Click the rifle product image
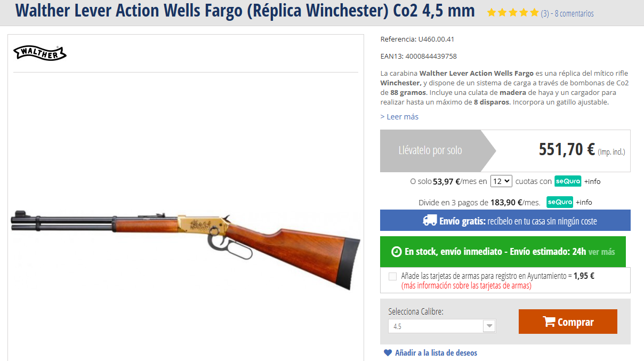 (x=186, y=248)
